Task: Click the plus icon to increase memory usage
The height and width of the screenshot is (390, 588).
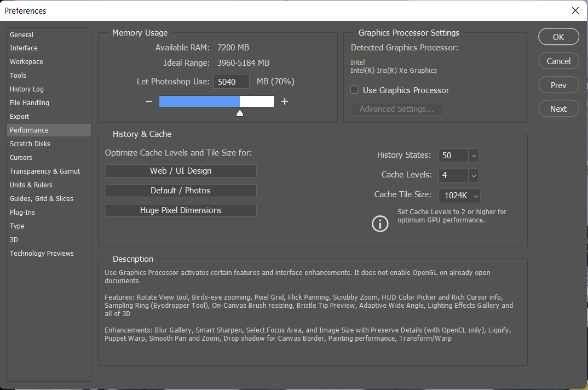Action: coord(284,101)
